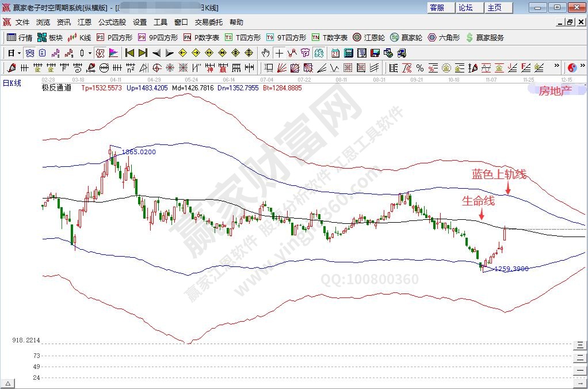
Task: Open the 板块 sector panel
Action: tap(49, 37)
